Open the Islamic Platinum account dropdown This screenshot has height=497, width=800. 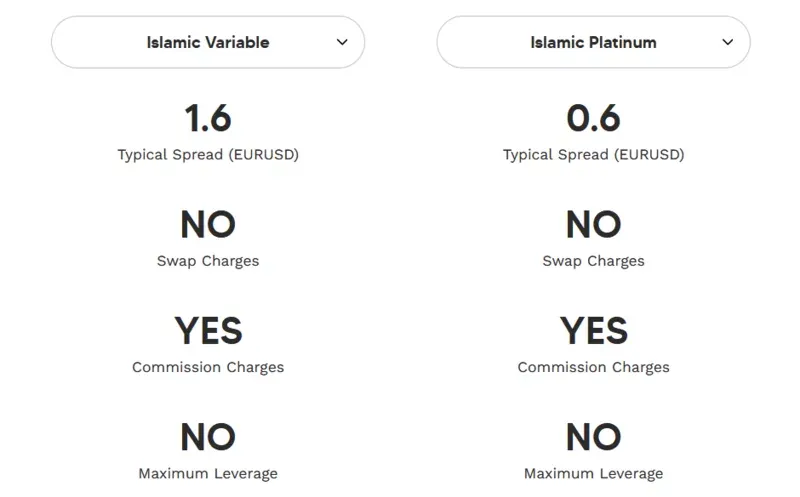coord(593,42)
